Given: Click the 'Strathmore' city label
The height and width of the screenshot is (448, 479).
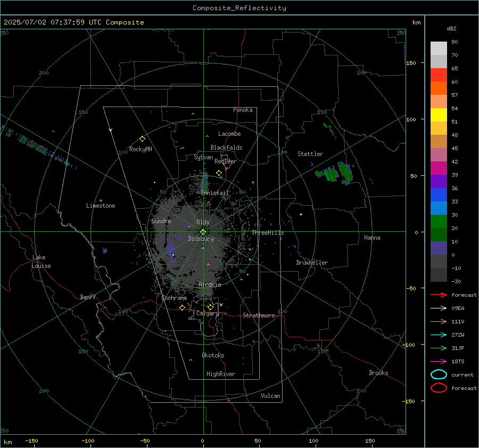Looking at the screenshot, I should click(x=259, y=315).
